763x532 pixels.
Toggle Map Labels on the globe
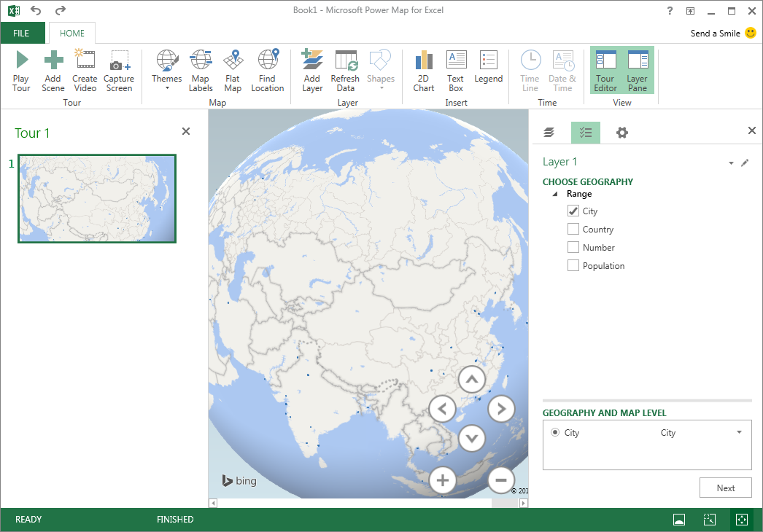(x=201, y=71)
